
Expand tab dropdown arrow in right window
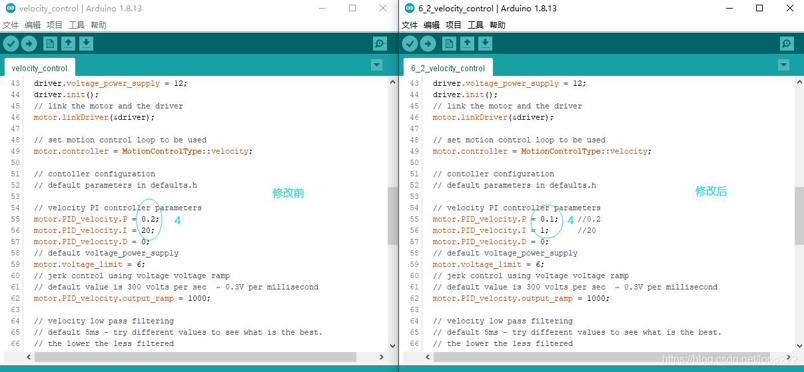(783, 65)
